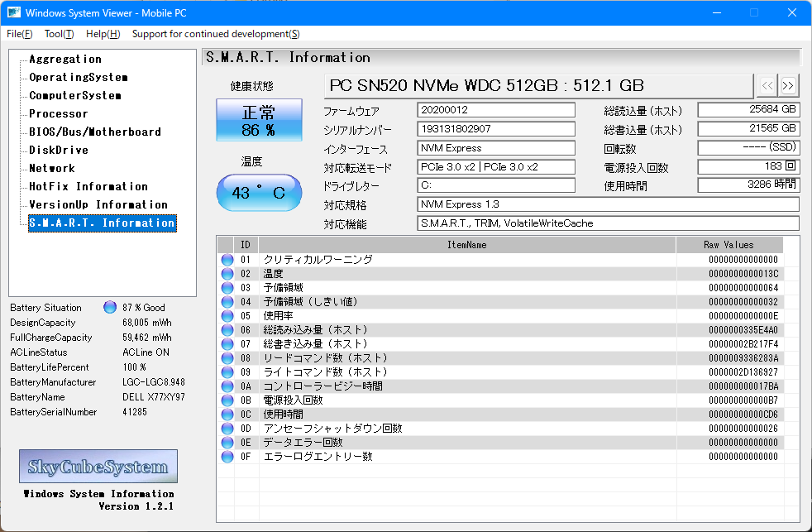Click the << previous drive button
This screenshot has width=812, height=532.
click(x=767, y=85)
